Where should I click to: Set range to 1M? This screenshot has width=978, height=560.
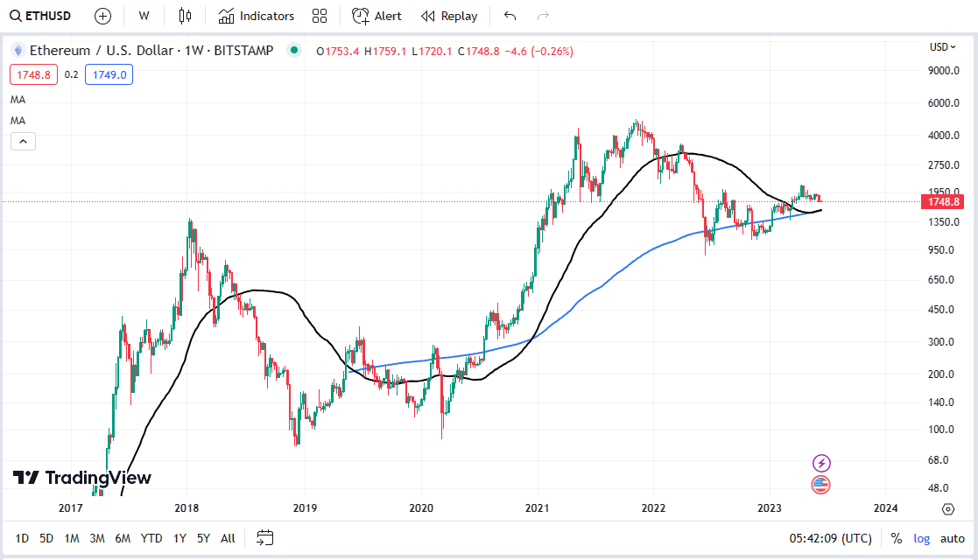coord(72,538)
